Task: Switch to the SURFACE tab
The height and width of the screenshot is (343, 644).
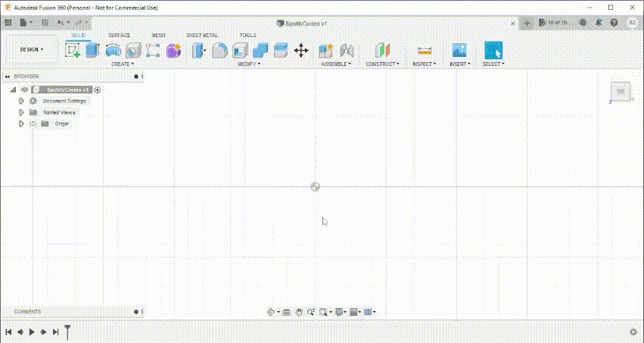Action: coord(119,36)
